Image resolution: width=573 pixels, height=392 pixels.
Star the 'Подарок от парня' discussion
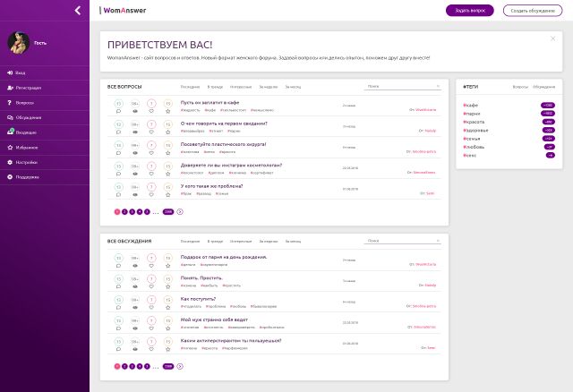tap(167, 266)
